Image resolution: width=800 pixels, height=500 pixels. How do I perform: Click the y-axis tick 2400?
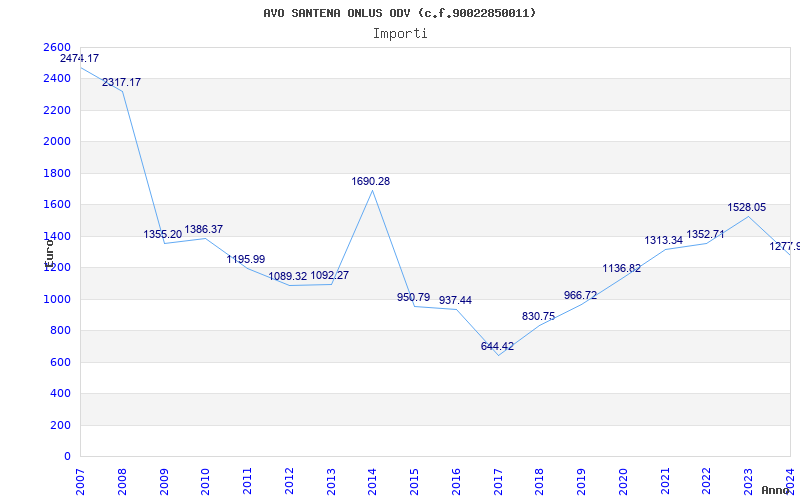(57, 79)
